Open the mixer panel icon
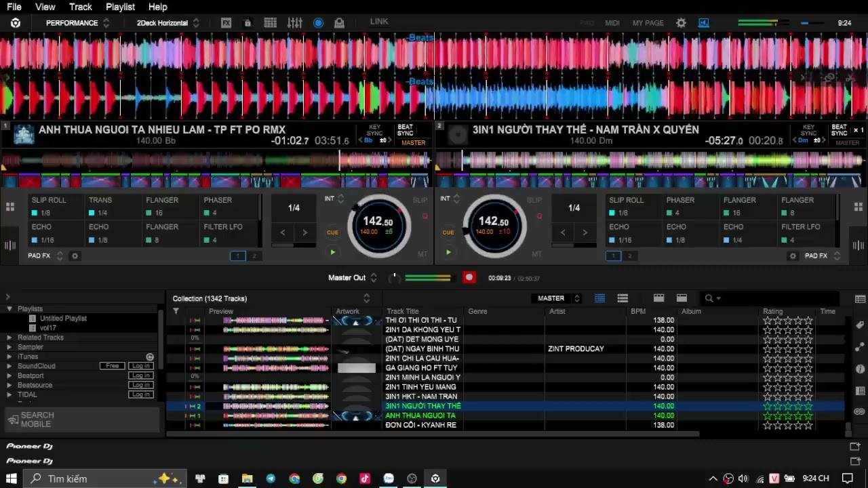 click(294, 22)
